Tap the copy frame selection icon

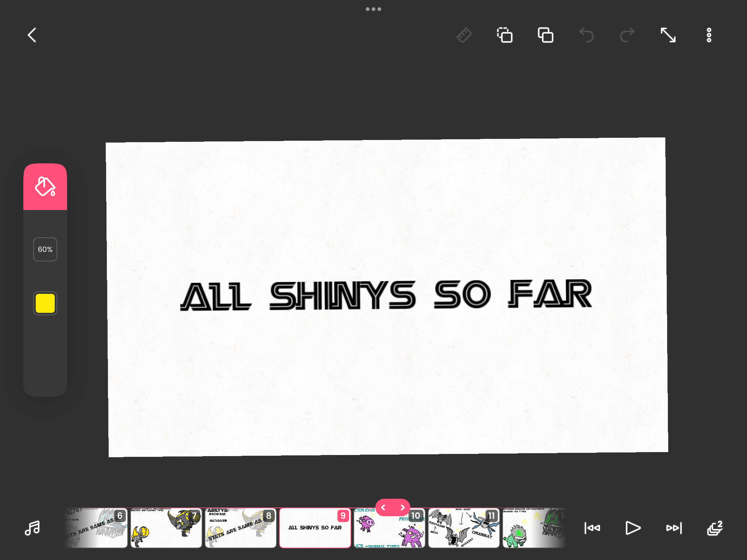505,35
